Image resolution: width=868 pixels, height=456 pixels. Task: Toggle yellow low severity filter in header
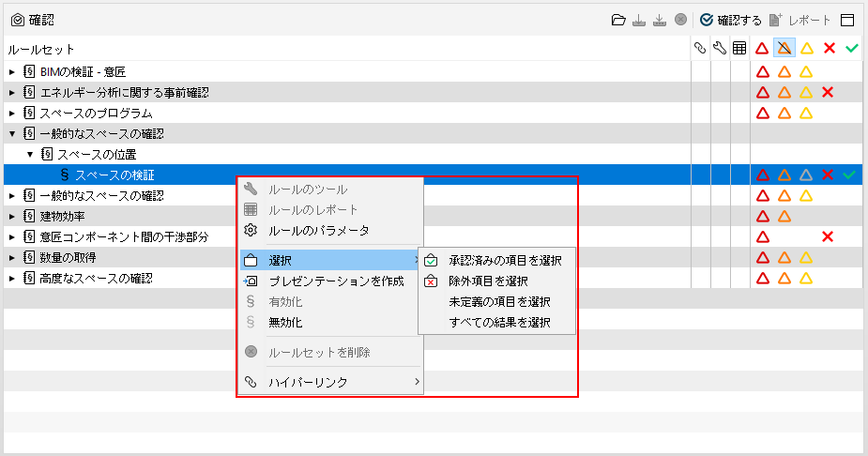tap(807, 48)
